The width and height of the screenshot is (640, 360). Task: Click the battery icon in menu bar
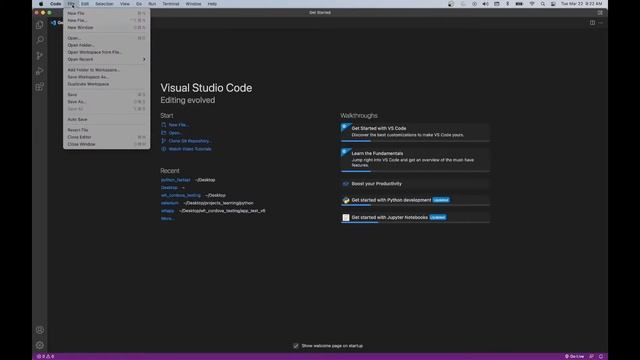click(x=519, y=4)
